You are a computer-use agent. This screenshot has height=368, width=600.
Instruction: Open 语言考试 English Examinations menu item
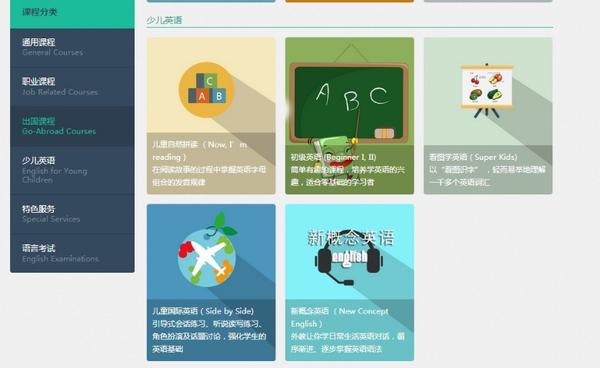click(72, 253)
